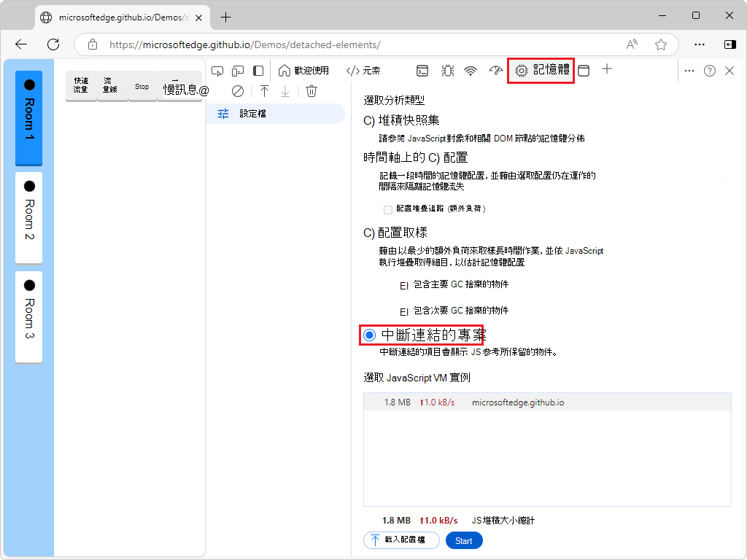Open the DevTools help (?) menu
This screenshot has width=747, height=560.
[x=710, y=69]
